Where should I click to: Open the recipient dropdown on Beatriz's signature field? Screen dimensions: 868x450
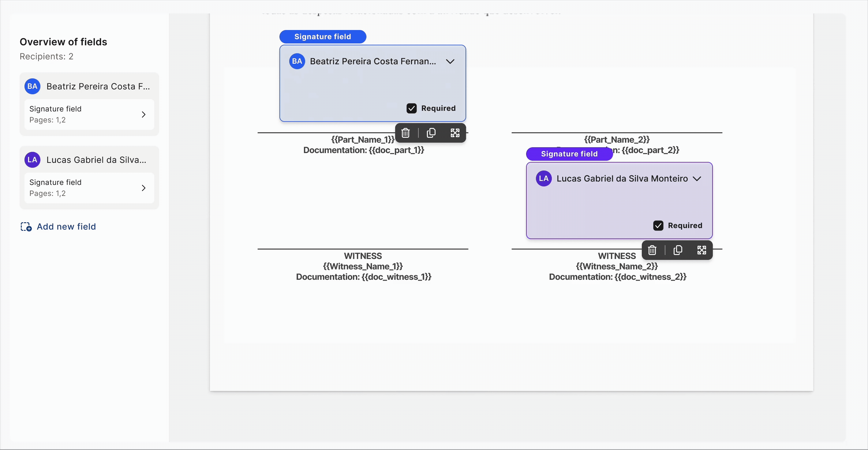pyautogui.click(x=450, y=61)
